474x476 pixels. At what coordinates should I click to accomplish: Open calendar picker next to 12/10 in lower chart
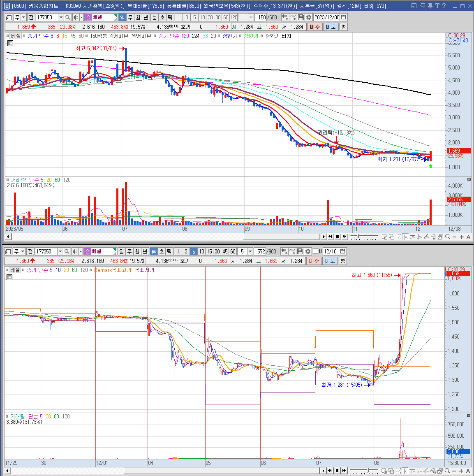pos(342,251)
